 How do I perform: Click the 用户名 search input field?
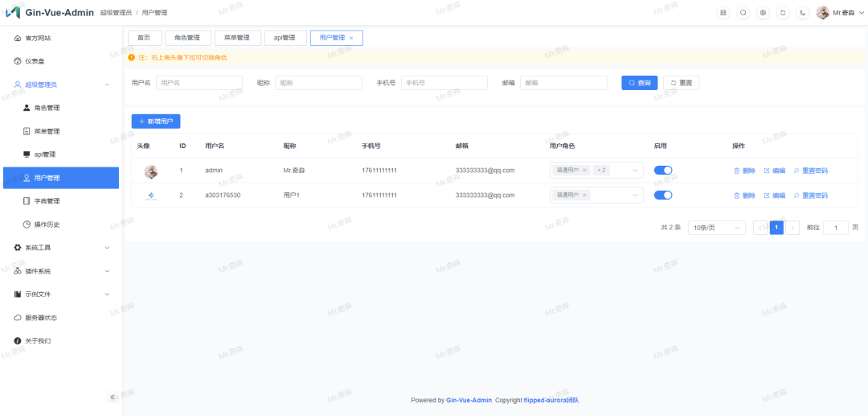(x=199, y=83)
